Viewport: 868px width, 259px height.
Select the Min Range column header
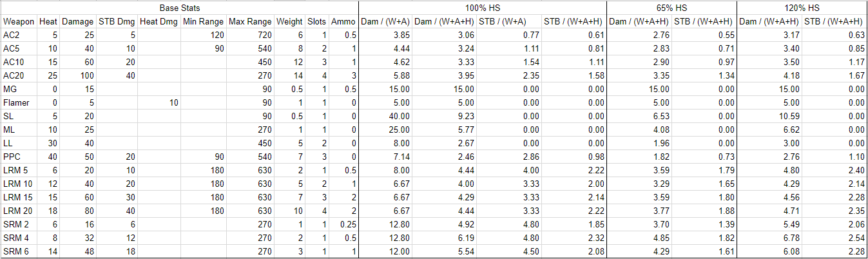coord(203,21)
